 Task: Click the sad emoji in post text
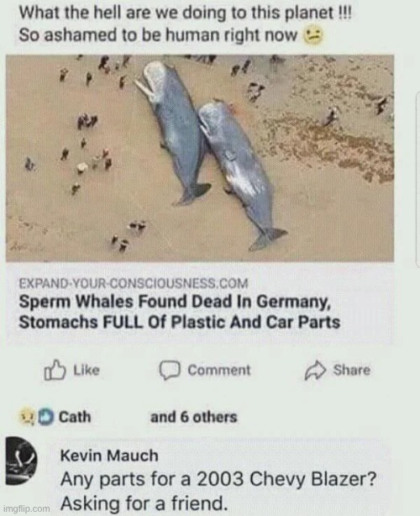pos(312,35)
